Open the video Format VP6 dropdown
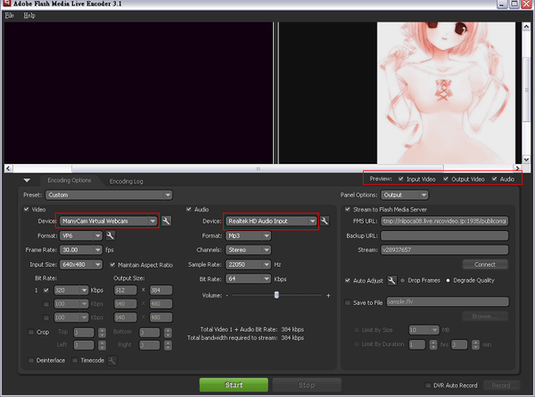Image resolution: width=535 pixels, height=397 pixels. pos(81,236)
